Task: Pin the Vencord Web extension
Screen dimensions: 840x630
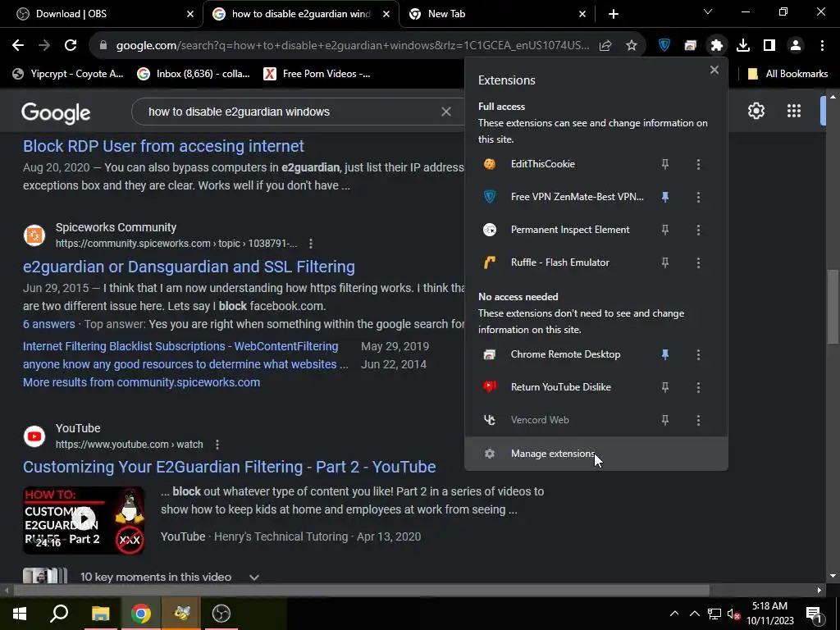Action: coord(664,420)
